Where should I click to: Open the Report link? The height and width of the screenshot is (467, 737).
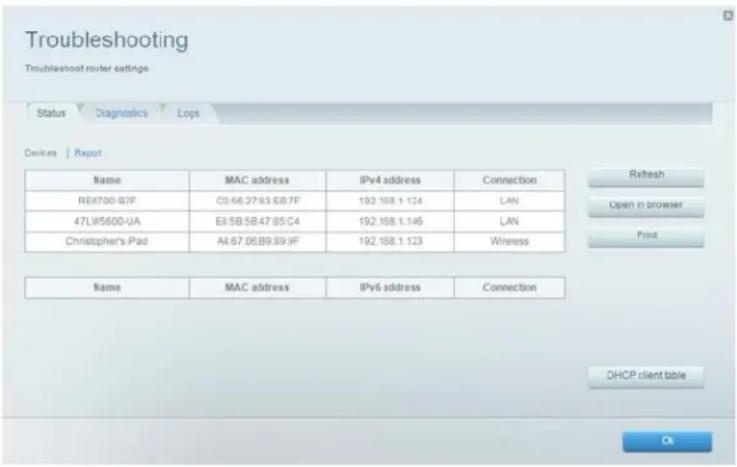click(88, 153)
